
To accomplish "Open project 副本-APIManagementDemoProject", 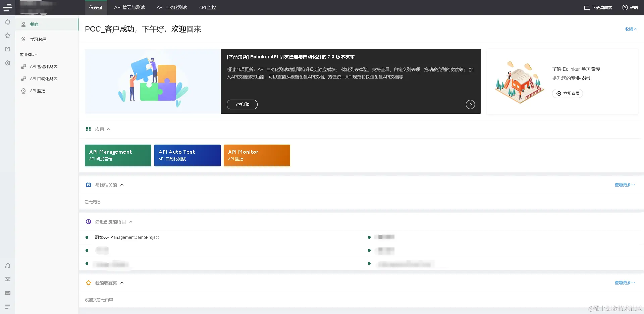I will [127, 238].
